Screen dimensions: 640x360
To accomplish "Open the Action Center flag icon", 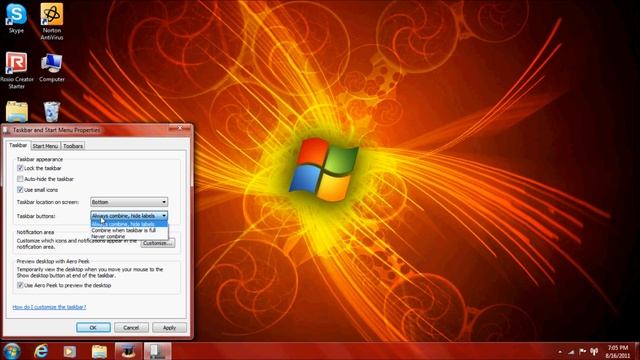I will pyautogui.click(x=582, y=351).
